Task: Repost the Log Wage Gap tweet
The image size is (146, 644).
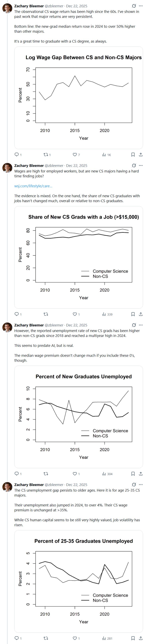Action: coord(46,155)
